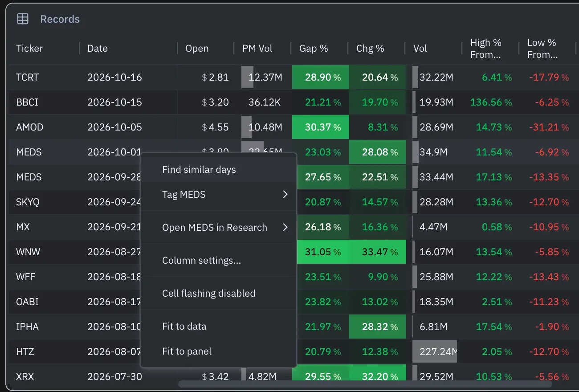Image resolution: width=579 pixels, height=392 pixels.
Task: Click the 33.47 % Chg cell
Action: (x=377, y=252)
